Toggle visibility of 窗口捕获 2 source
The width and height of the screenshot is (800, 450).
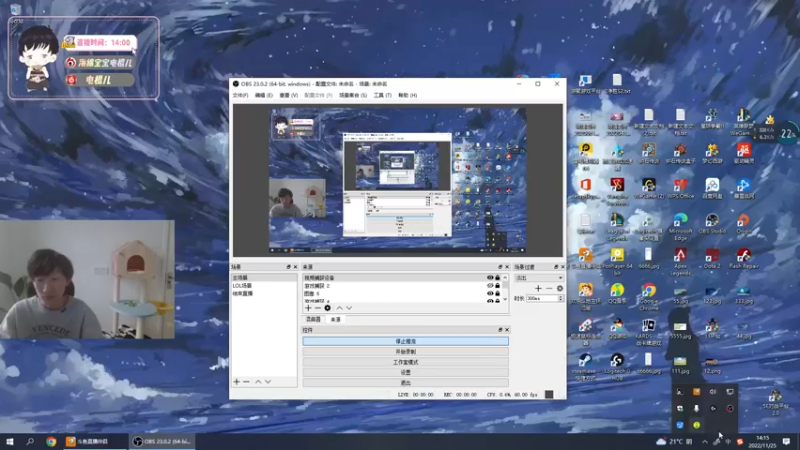pos(490,286)
